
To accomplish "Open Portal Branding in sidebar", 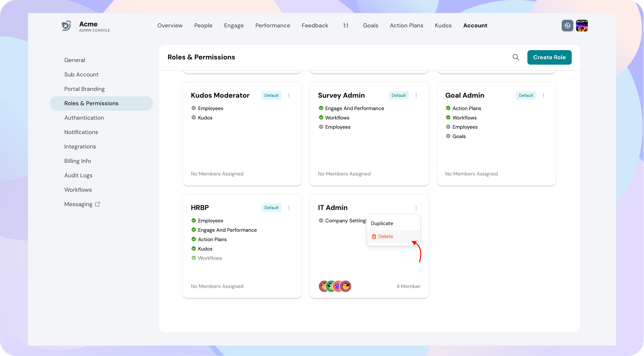I will (x=84, y=89).
